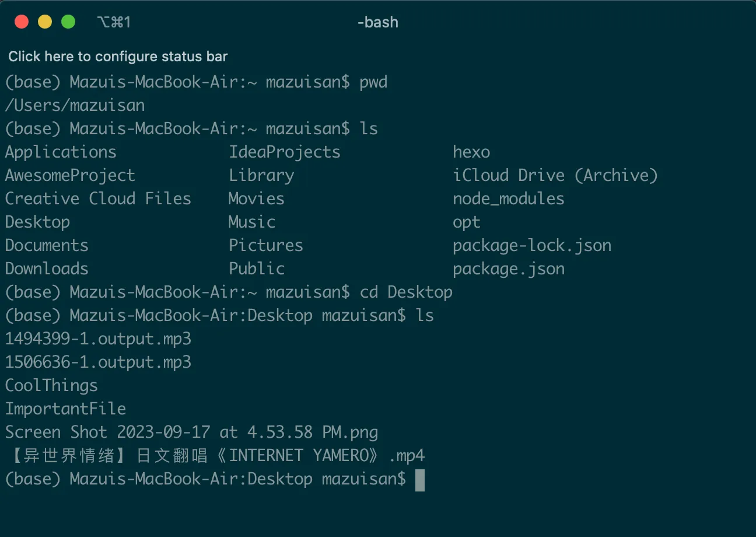Click the hexo directory name
This screenshot has height=537, width=756.
click(x=471, y=152)
